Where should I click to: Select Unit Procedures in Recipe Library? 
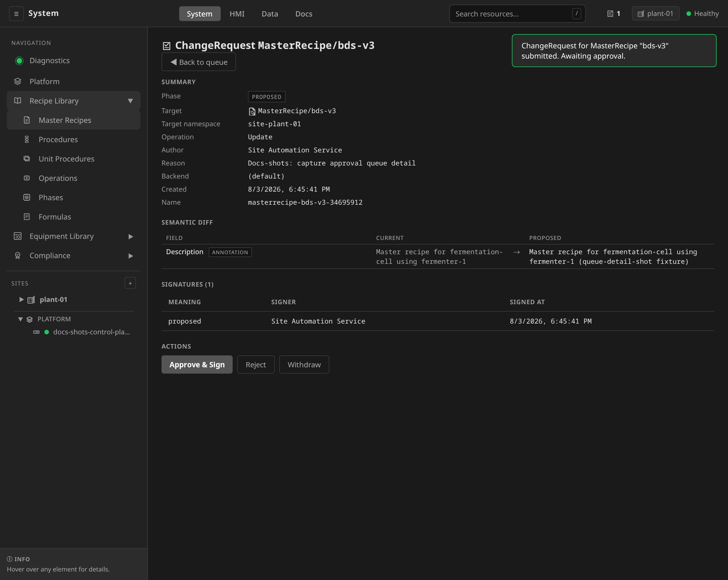[x=73, y=159]
